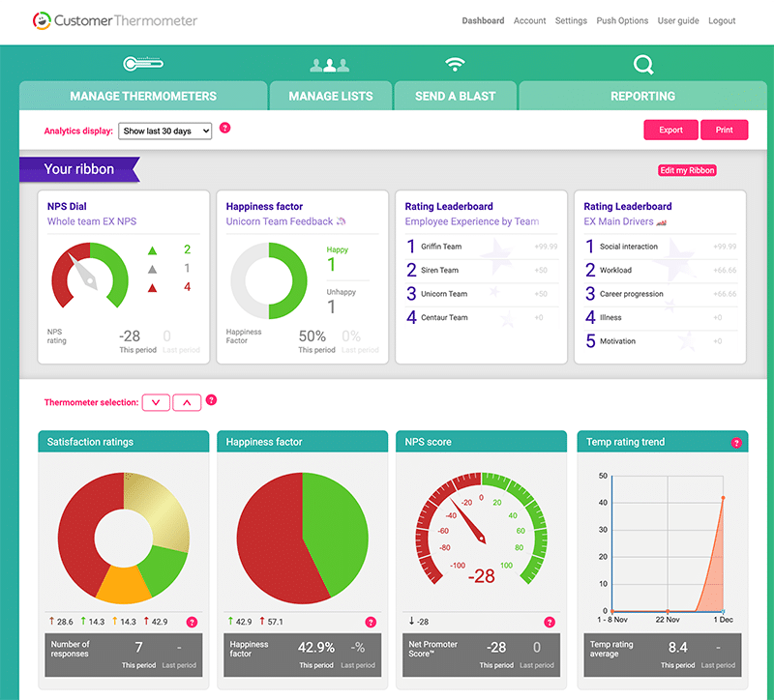Screen dimensions: 774x700
Task: Switch to the Reporting tab
Action: pos(642,96)
